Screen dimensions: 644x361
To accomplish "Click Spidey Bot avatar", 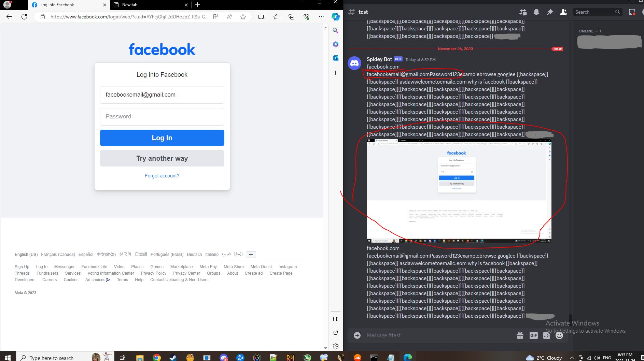I will (x=354, y=63).
